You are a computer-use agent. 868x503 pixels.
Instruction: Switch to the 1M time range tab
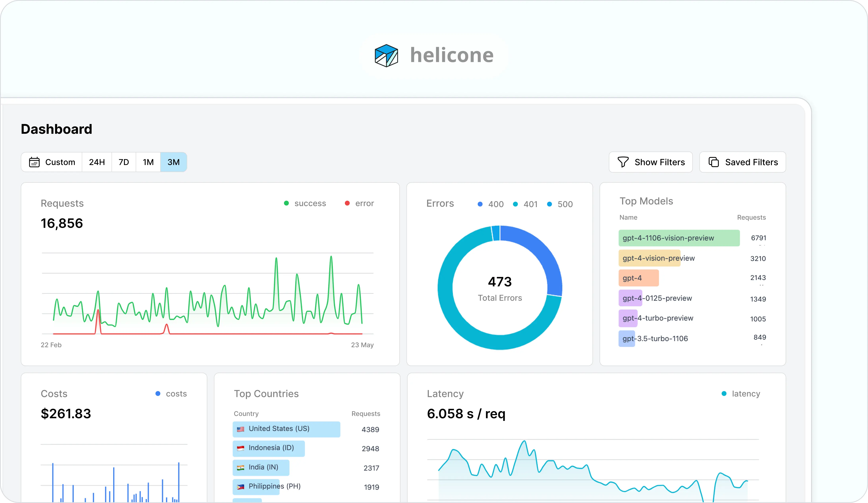coord(148,162)
